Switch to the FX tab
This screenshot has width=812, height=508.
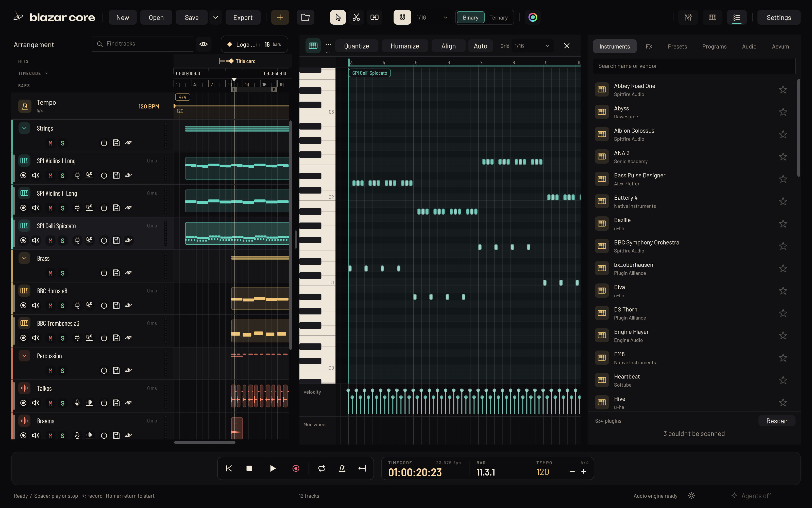tap(649, 46)
